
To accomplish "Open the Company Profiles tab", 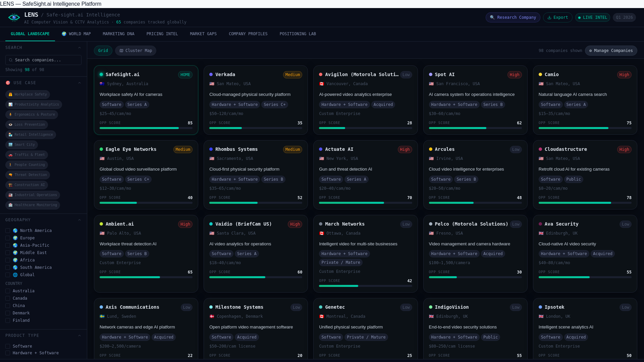I will pyautogui.click(x=248, y=34).
